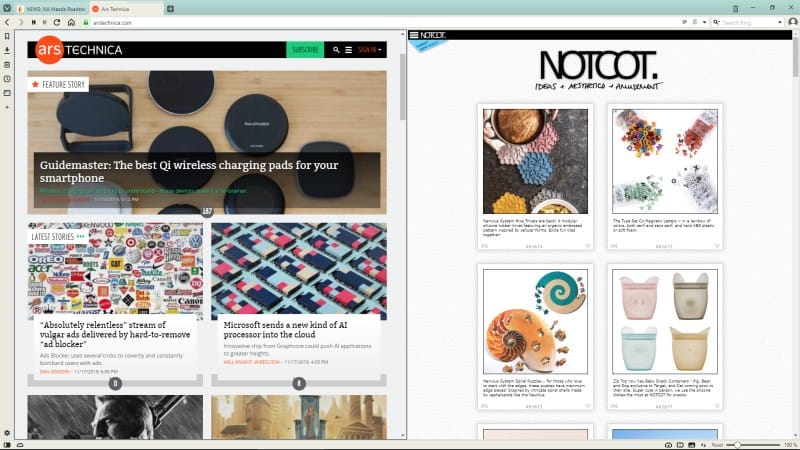This screenshot has width=800, height=450.
Task: Open NOTCOT hamburger menu in top bar
Action: [x=414, y=35]
